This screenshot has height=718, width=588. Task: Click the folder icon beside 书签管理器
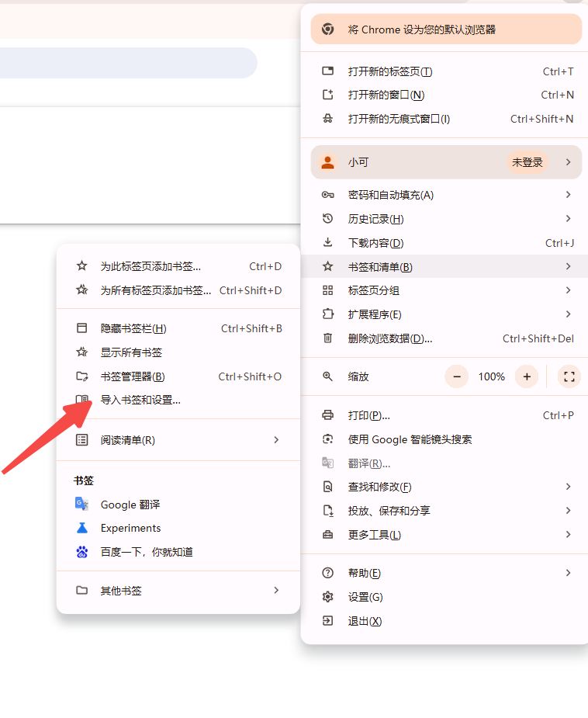[x=82, y=376]
